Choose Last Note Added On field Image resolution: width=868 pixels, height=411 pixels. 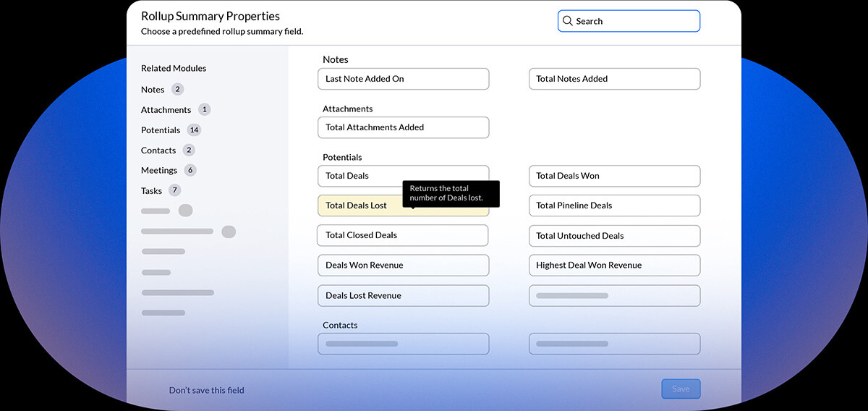click(403, 79)
